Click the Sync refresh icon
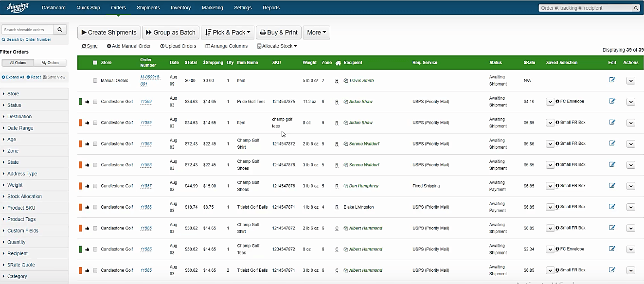Viewport: 644px width, 284px height. [x=84, y=46]
